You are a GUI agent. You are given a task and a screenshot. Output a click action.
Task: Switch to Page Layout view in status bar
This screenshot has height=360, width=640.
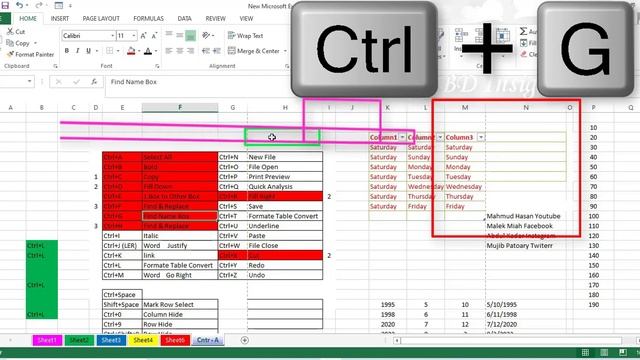point(604,352)
